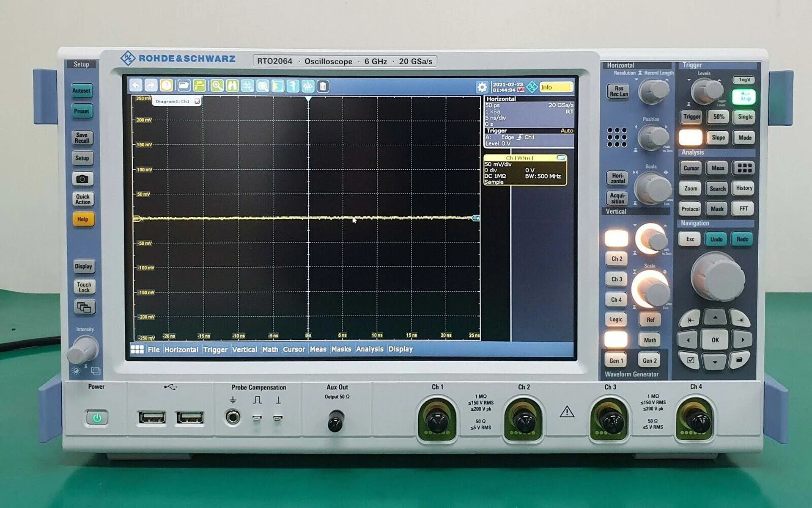Open the yellow Info status field

tap(556, 87)
